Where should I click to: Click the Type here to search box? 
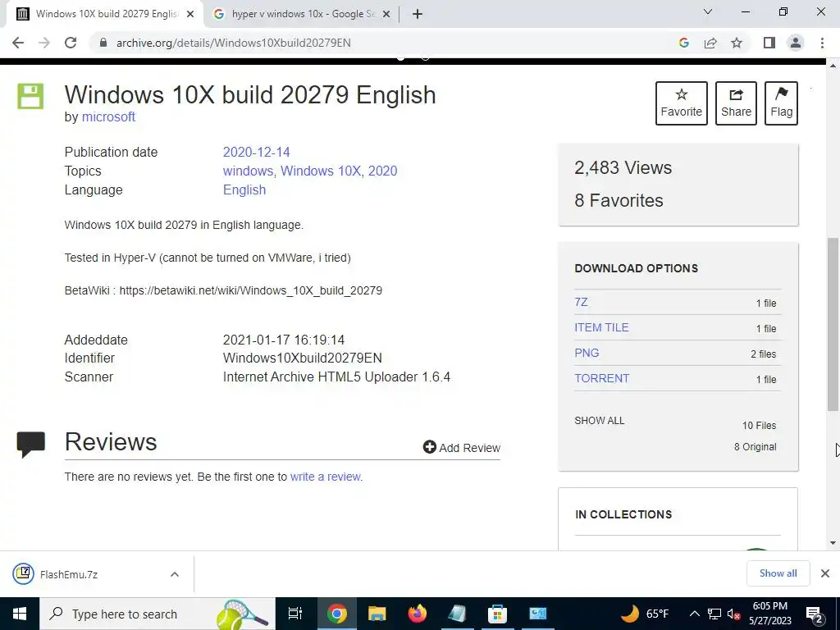157,614
